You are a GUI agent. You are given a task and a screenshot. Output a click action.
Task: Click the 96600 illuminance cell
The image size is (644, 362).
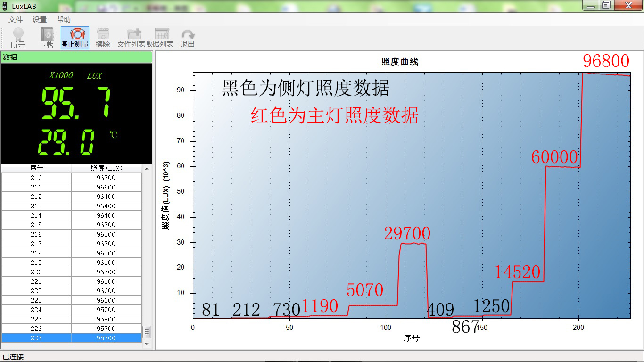click(x=106, y=187)
